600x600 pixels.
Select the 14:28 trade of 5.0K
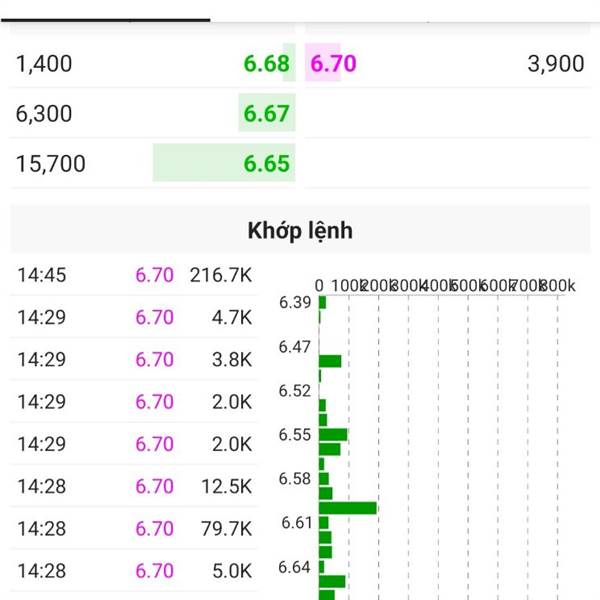134,571
